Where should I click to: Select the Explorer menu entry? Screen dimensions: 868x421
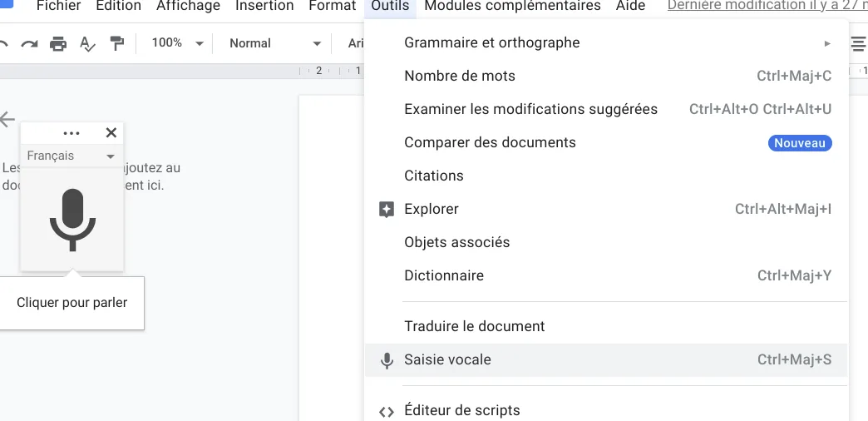[607, 209]
